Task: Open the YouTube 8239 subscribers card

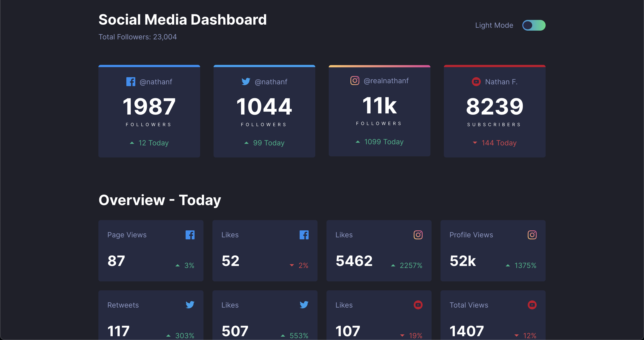Action: (494, 111)
